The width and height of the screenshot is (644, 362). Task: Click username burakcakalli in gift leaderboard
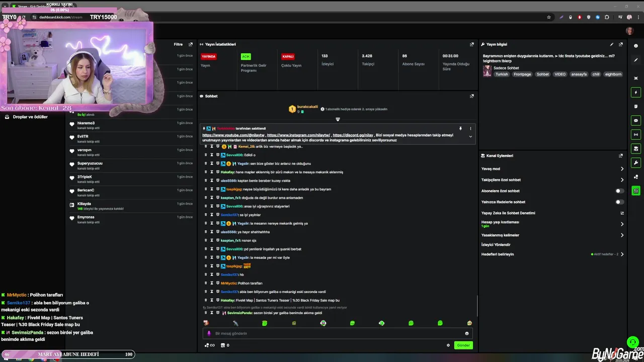tap(307, 107)
